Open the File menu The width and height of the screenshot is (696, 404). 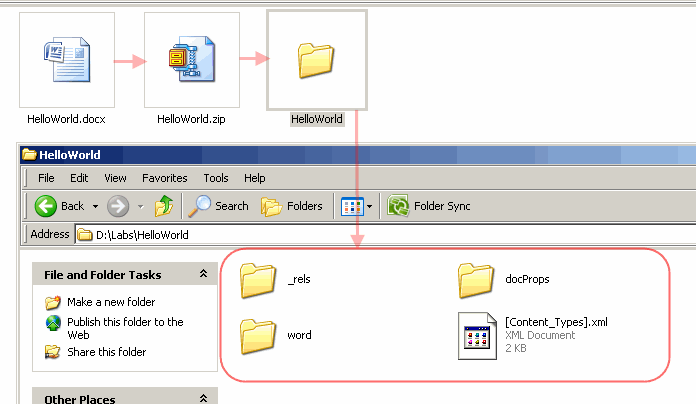pyautogui.click(x=46, y=178)
